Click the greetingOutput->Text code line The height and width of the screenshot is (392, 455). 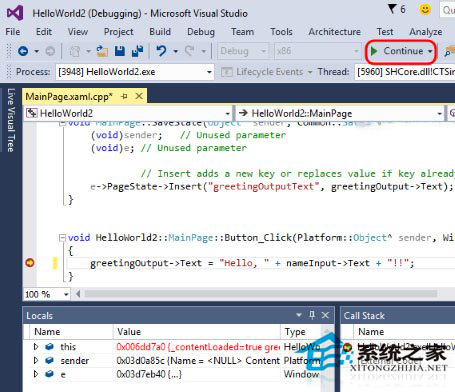(x=252, y=263)
